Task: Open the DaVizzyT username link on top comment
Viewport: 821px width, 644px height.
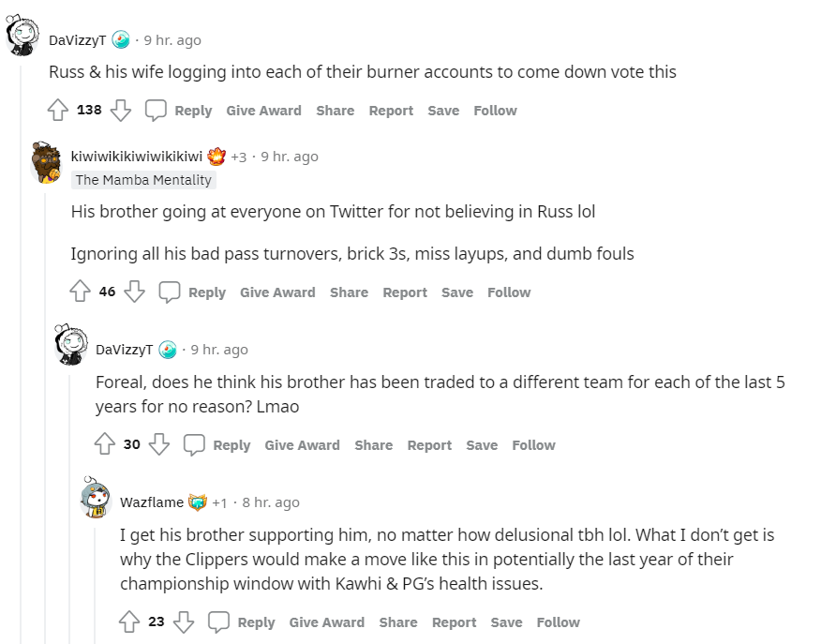Action: (78, 40)
